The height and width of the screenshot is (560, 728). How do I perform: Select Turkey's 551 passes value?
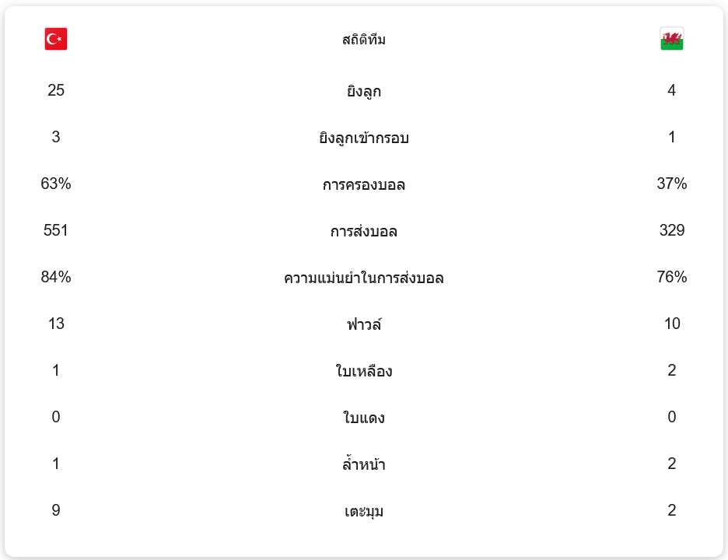[56, 230]
